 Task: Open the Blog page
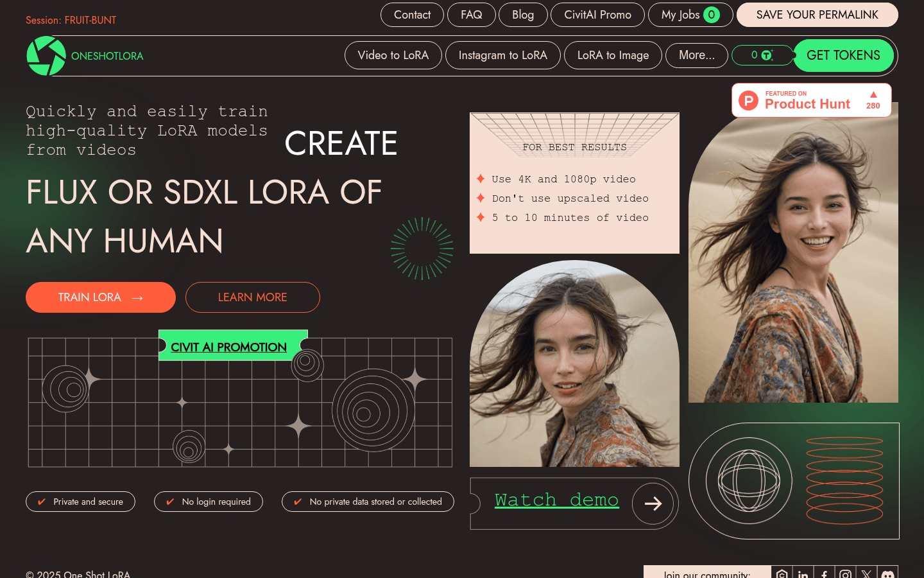pyautogui.click(x=523, y=15)
